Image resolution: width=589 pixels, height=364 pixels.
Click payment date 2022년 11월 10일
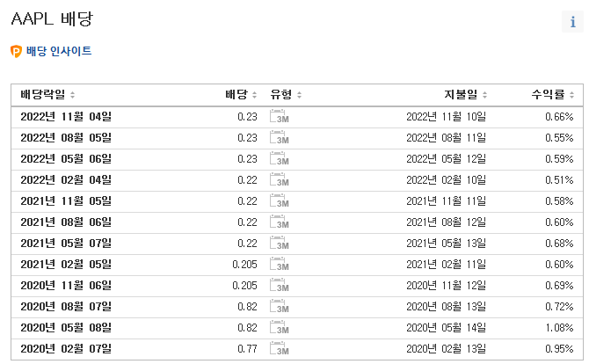pyautogui.click(x=447, y=117)
